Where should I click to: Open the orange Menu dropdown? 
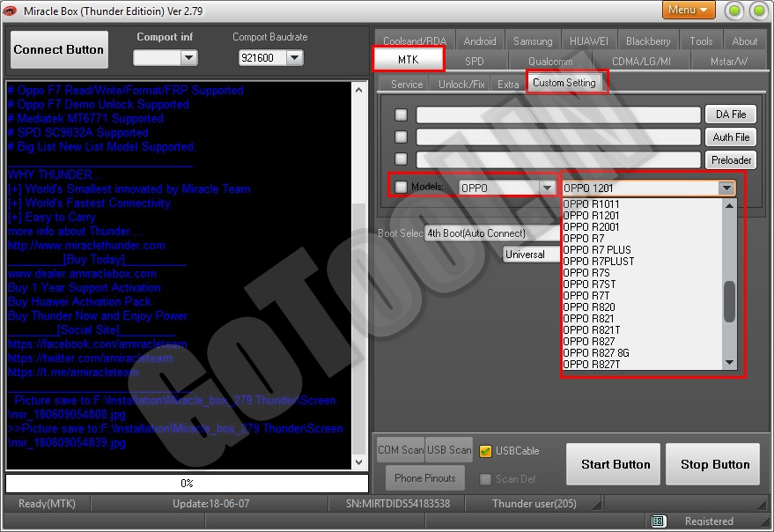pos(689,10)
